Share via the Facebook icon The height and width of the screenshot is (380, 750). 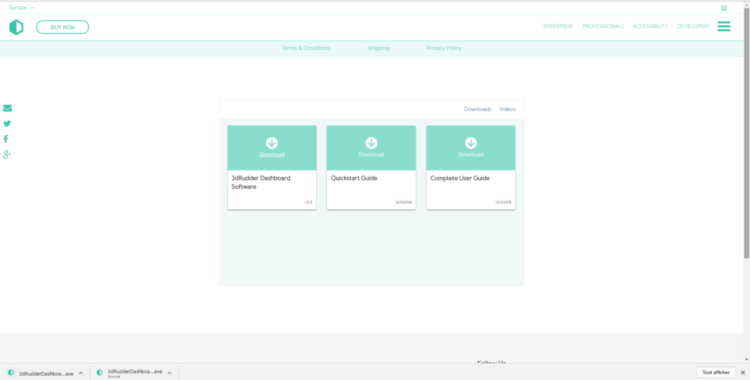(6, 139)
